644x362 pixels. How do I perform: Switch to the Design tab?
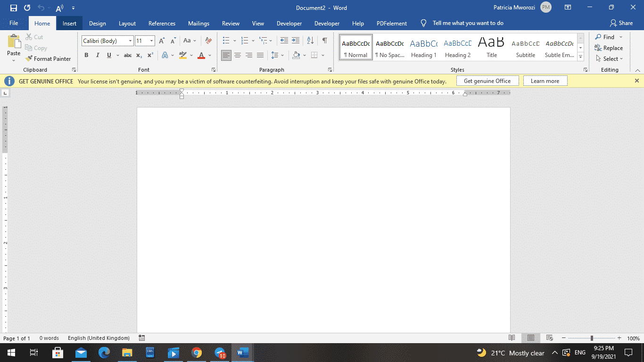click(98, 23)
